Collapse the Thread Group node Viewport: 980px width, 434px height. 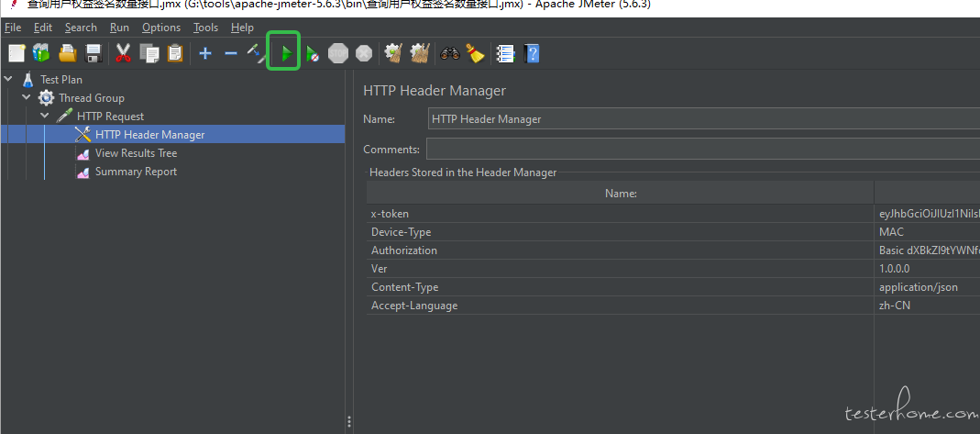pos(27,98)
